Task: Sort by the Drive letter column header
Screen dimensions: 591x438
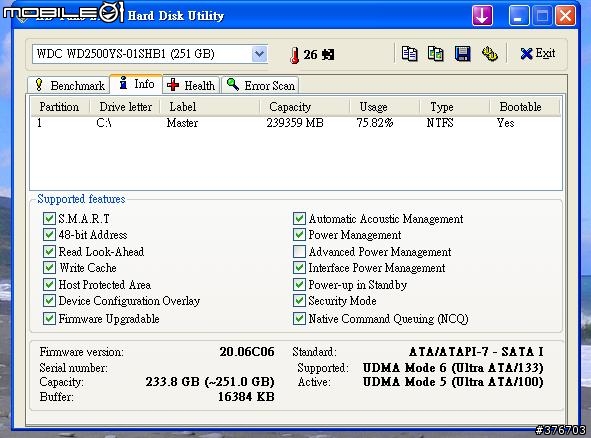Action: click(x=125, y=107)
